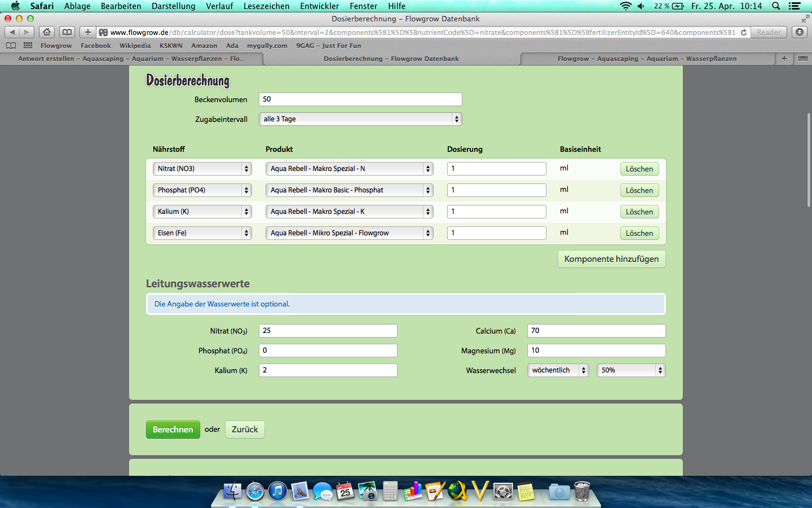This screenshot has width=812, height=508.
Task: Switch to 'Flowgrow – Aquascaping – Aquarium' third tab
Action: pyautogui.click(x=647, y=59)
